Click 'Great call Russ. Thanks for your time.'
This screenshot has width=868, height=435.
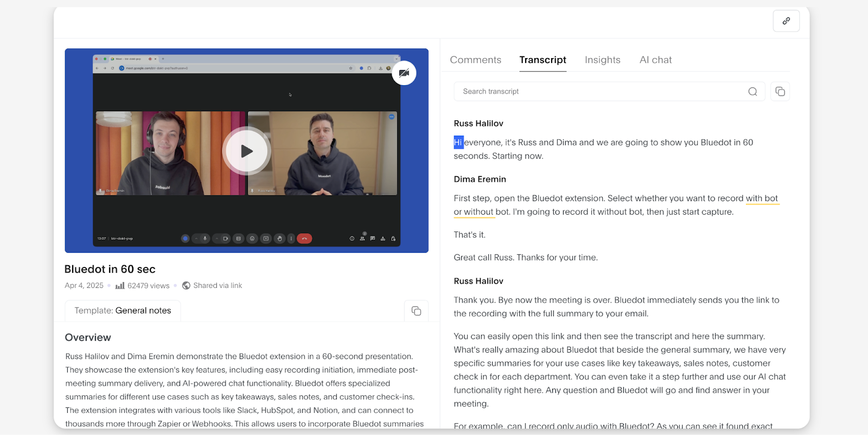[x=526, y=258]
